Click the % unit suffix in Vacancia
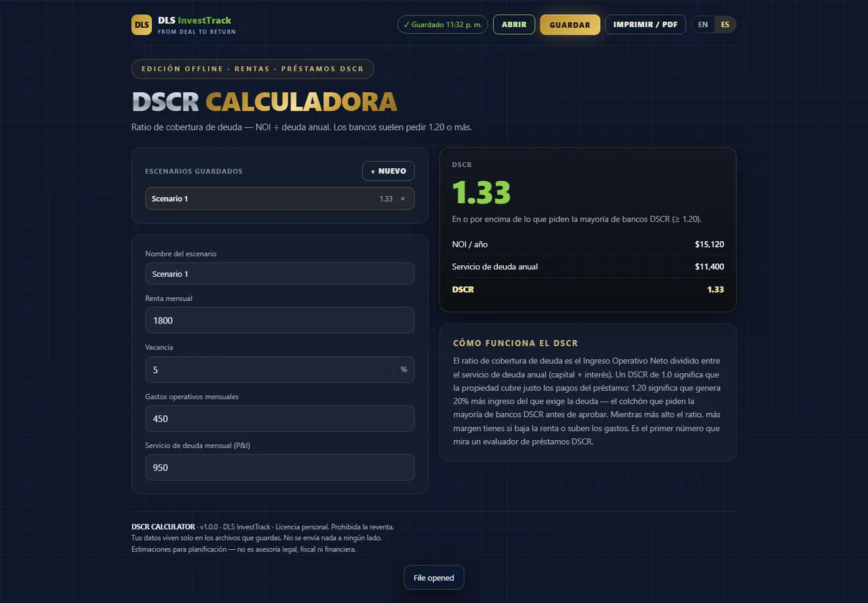Screen dimensions: 868x603 (x=403, y=370)
